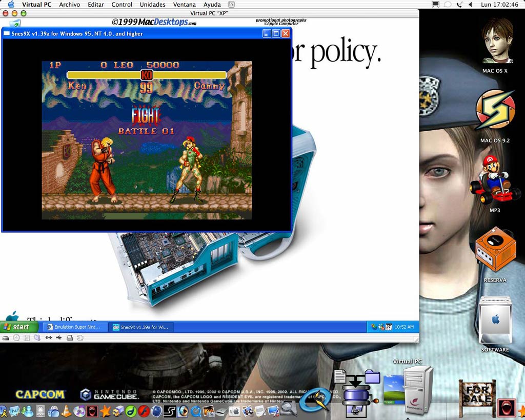
Task: Open the yellow star icon in the Dock
Action: 106,411
